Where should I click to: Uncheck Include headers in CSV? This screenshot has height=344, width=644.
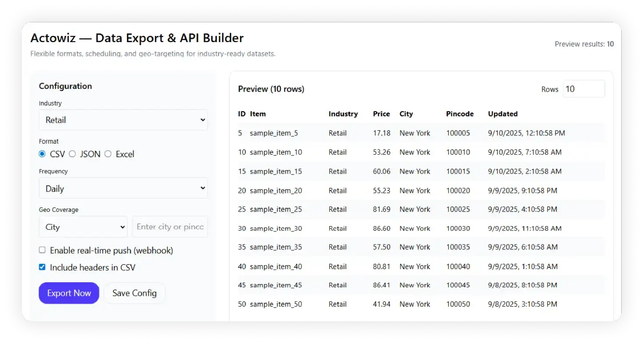(42, 267)
